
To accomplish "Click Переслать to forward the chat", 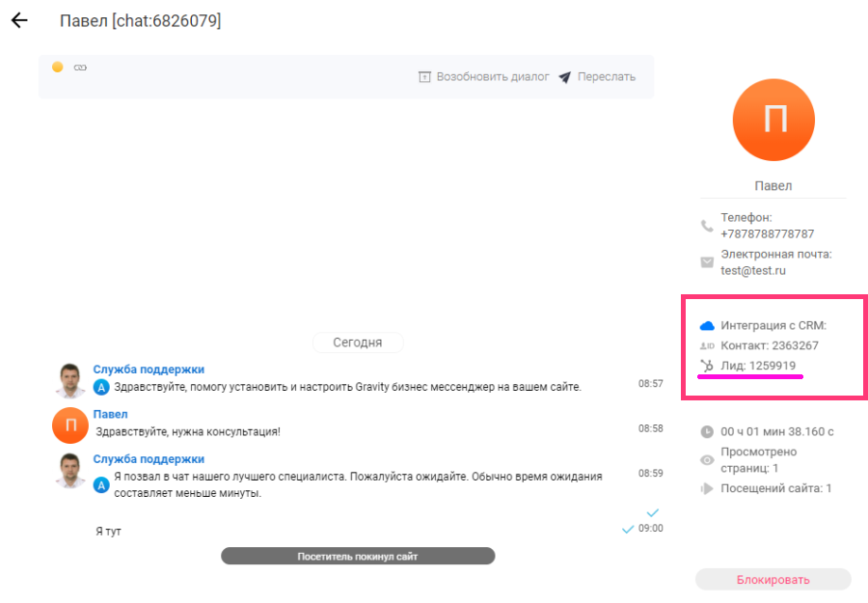I will point(597,77).
